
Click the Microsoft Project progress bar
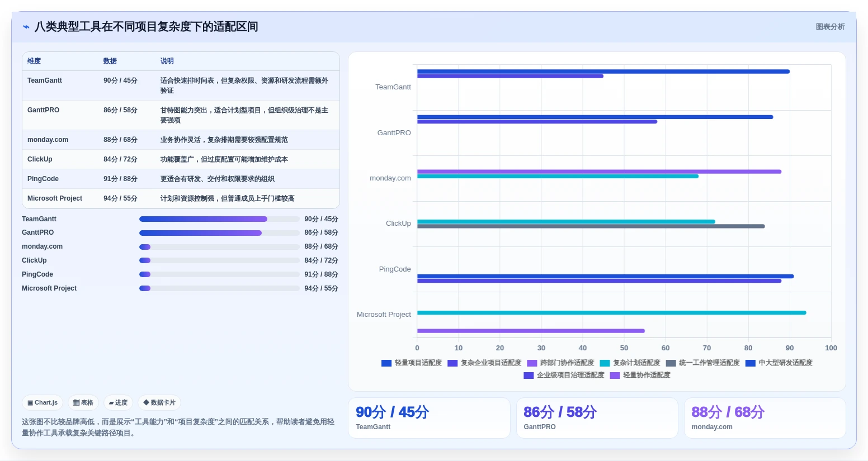click(x=219, y=288)
